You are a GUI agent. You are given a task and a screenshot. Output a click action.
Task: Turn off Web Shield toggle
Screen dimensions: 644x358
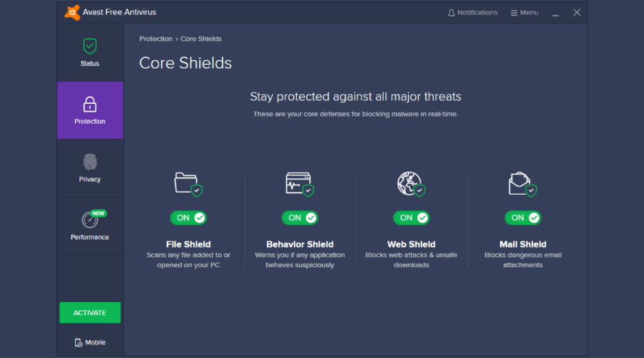(411, 218)
